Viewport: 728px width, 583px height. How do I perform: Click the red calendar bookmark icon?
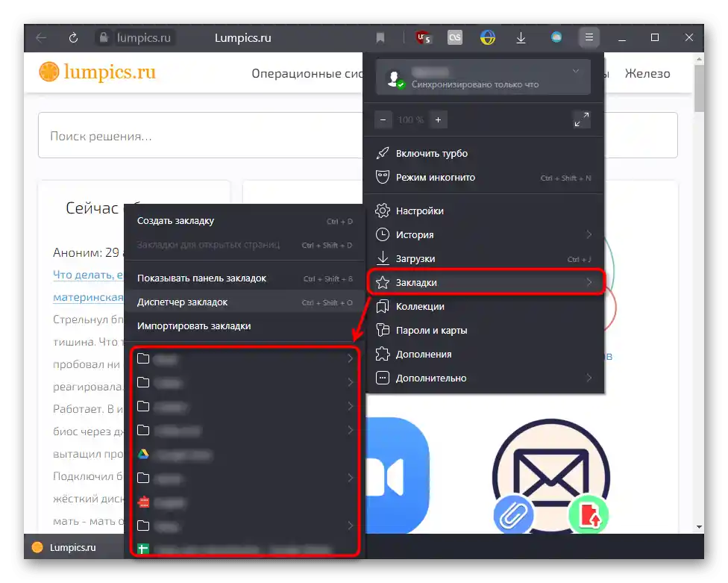(x=143, y=502)
